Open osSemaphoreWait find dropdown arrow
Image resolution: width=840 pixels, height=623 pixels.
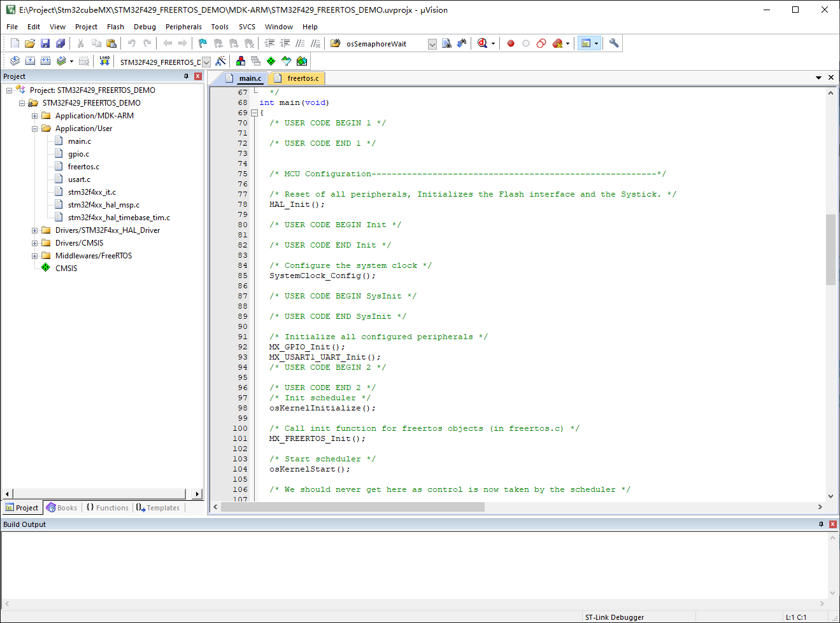click(432, 44)
